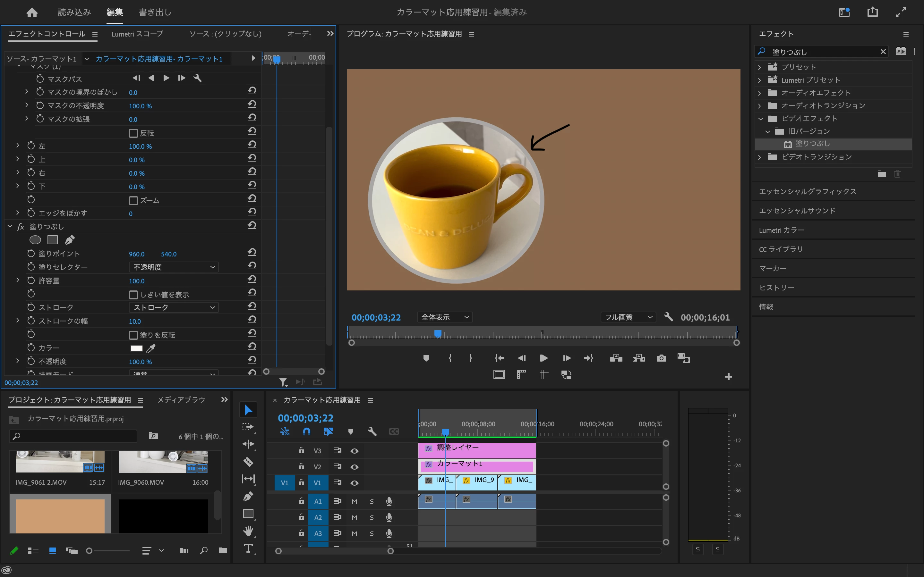Click Home icon in the top bar
924x577 pixels.
32,12
